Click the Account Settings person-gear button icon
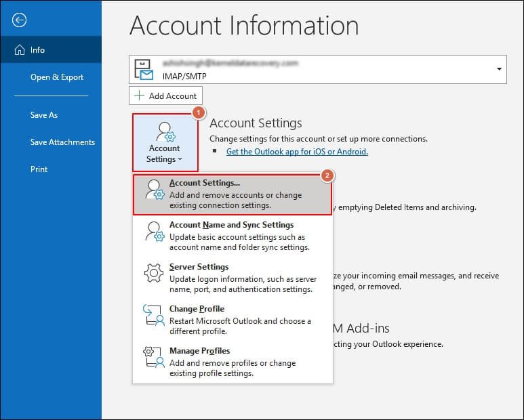The height and width of the screenshot is (420, 524). pos(166,132)
